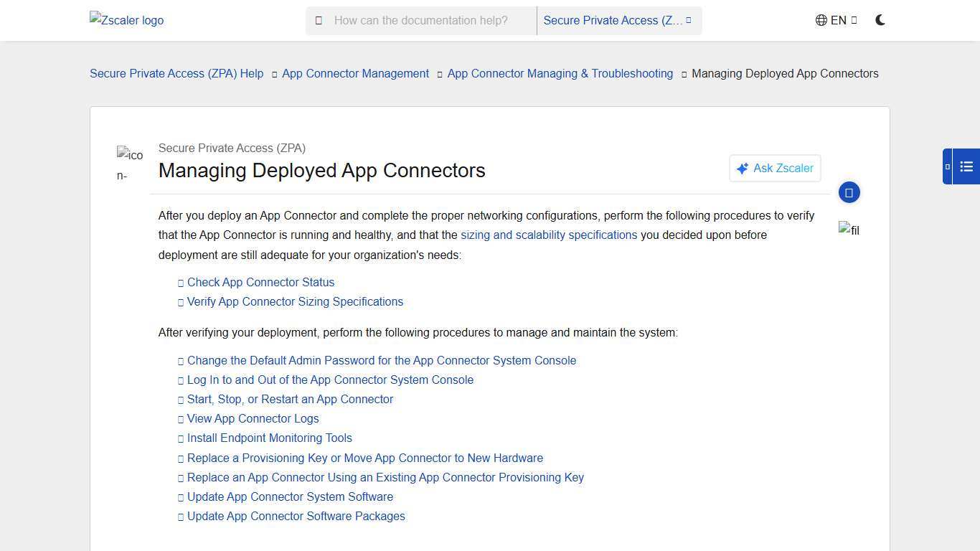Screen dimensions: 980x551
Task: Click the blue circular copy icon
Action: click(x=849, y=192)
